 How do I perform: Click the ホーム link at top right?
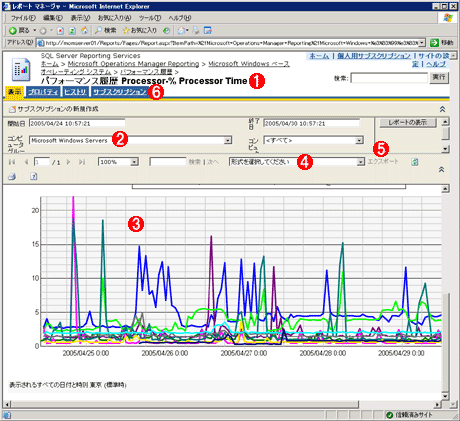pyautogui.click(x=319, y=56)
